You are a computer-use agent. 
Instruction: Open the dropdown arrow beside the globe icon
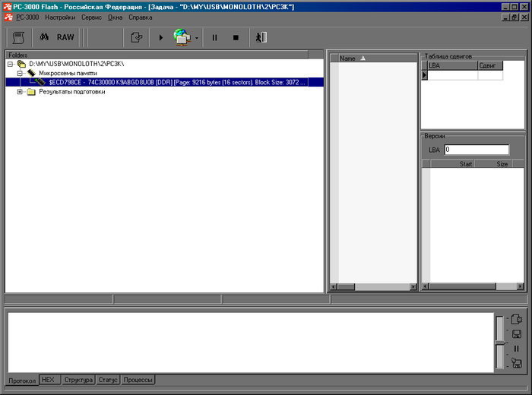[197, 37]
